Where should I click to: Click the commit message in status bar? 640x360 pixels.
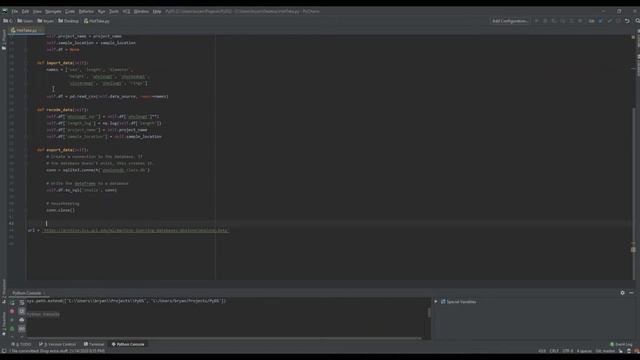point(57,351)
